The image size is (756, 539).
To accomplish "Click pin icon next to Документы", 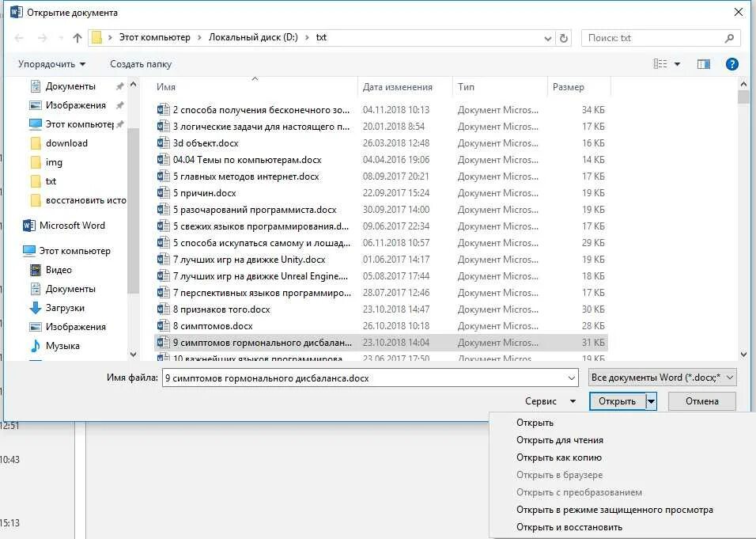I will click(119, 86).
